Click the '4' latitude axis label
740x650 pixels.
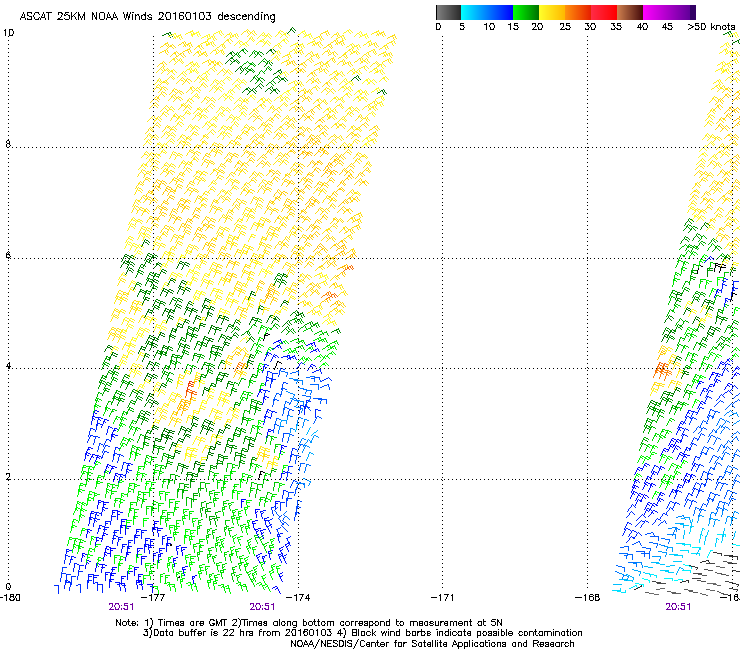click(8, 365)
